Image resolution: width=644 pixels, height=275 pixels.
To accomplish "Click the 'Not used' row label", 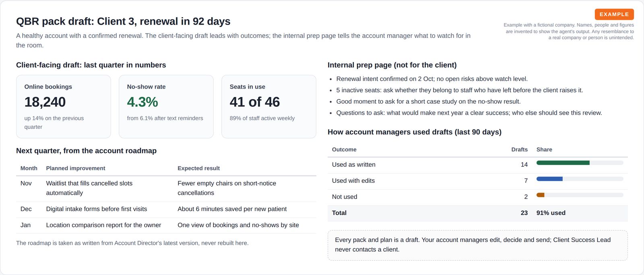I will point(345,197).
